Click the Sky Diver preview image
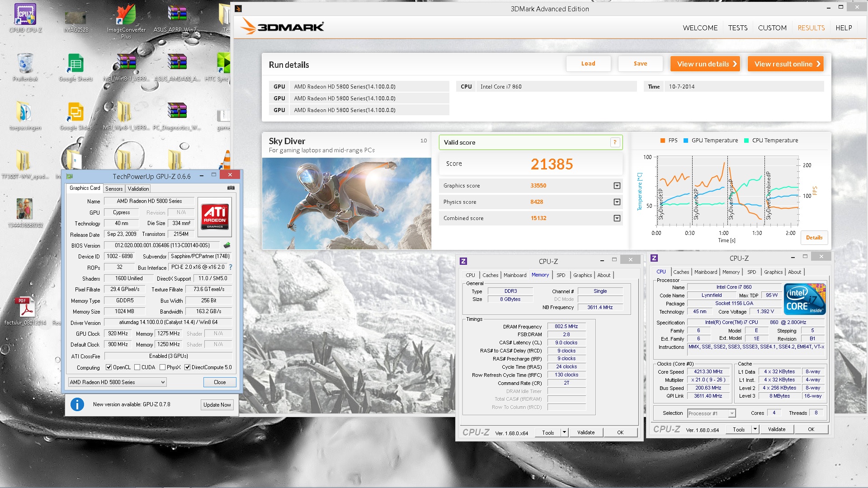The width and height of the screenshot is (868, 488). (347, 203)
